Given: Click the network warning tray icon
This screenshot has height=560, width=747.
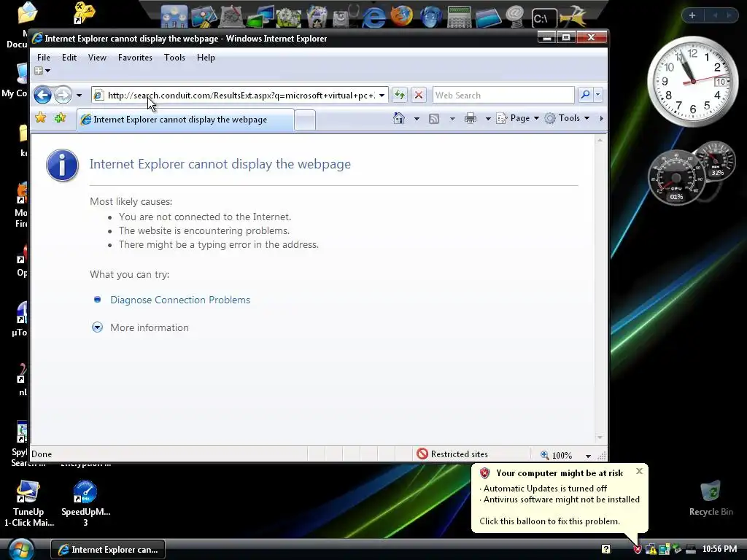Looking at the screenshot, I should point(651,550).
